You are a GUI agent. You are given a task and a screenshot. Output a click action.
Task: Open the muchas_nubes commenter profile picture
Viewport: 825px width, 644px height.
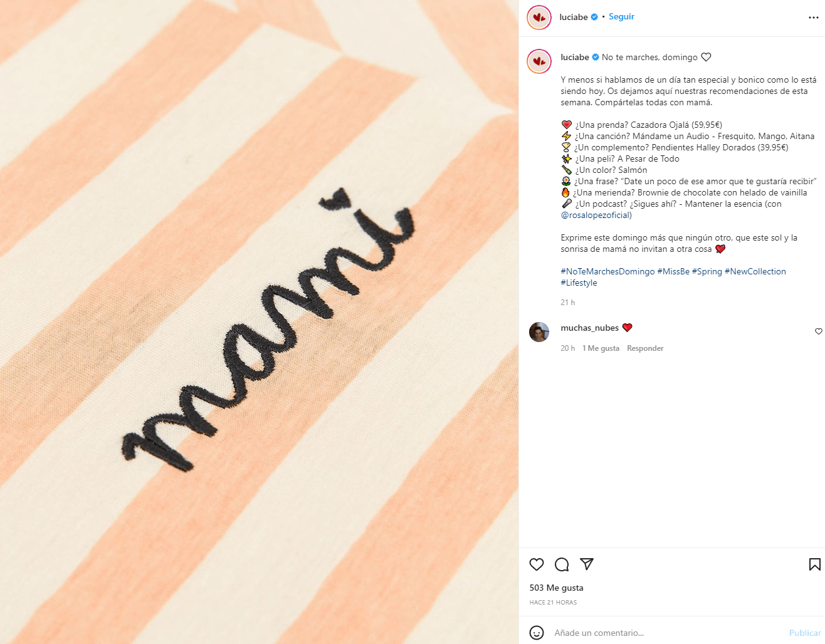539,332
